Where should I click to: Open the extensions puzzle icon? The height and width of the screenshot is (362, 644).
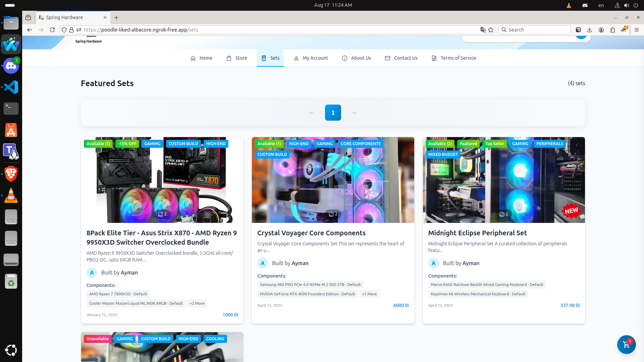(x=612, y=30)
